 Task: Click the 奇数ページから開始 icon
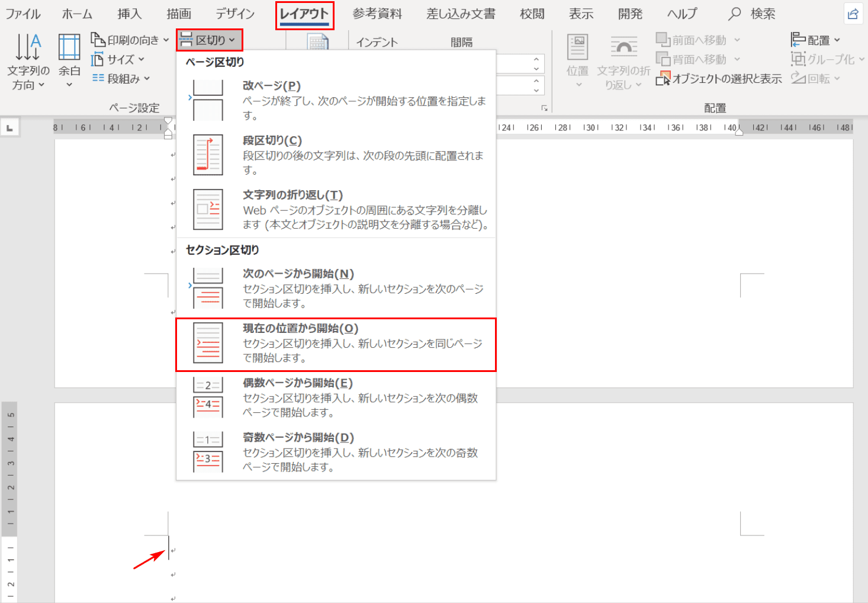(x=208, y=451)
